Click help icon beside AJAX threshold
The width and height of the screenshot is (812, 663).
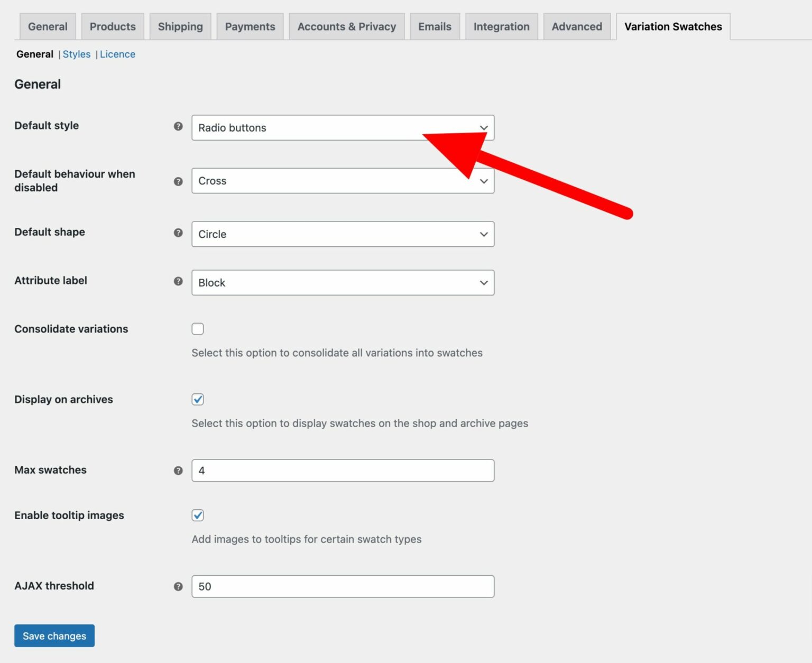pos(178,586)
